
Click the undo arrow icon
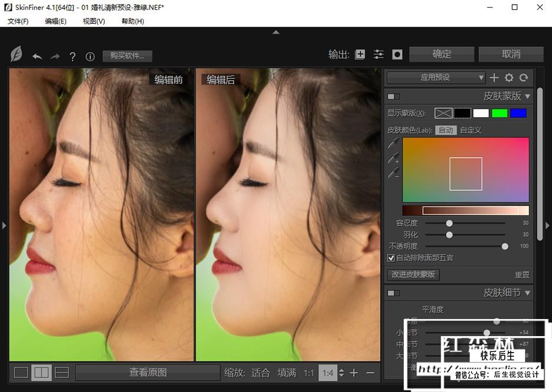tap(37, 57)
